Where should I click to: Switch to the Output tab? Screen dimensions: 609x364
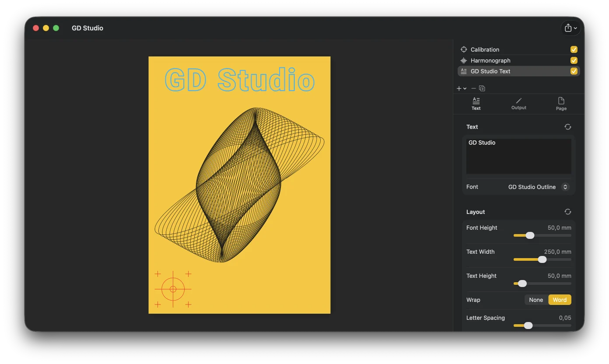[x=519, y=104]
